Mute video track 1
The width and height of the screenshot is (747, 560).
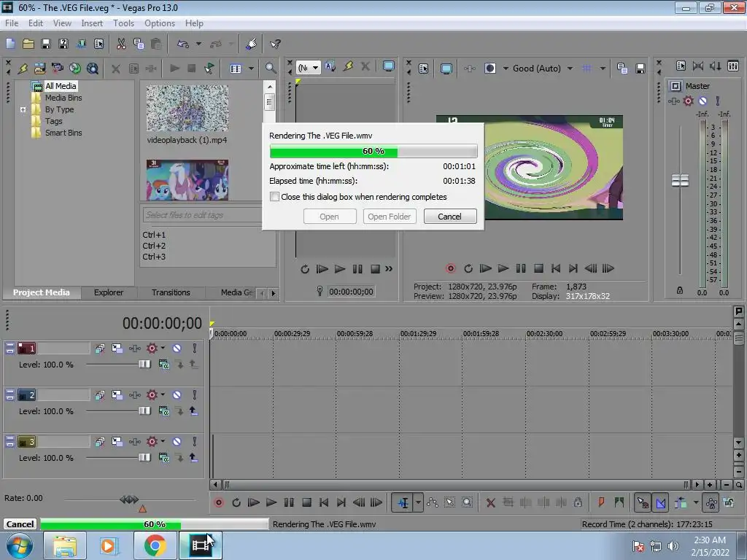click(x=177, y=348)
